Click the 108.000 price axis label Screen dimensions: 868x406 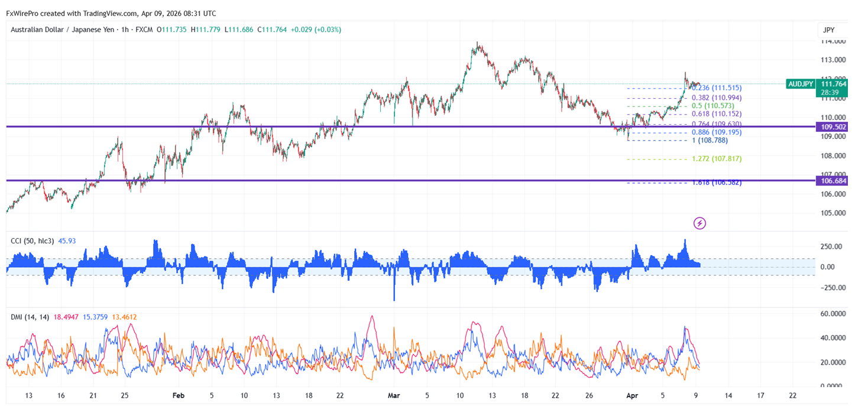[832, 156]
